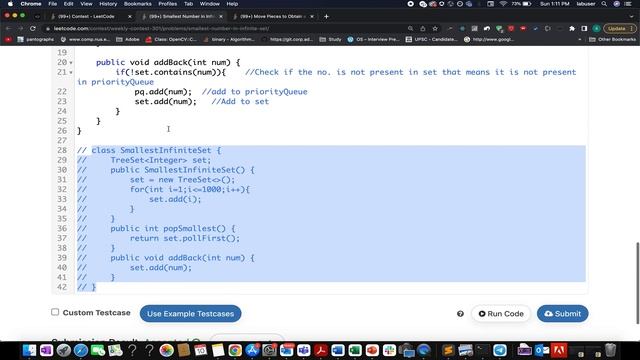Open the UPSC - Candidate... bookmark

(432, 40)
